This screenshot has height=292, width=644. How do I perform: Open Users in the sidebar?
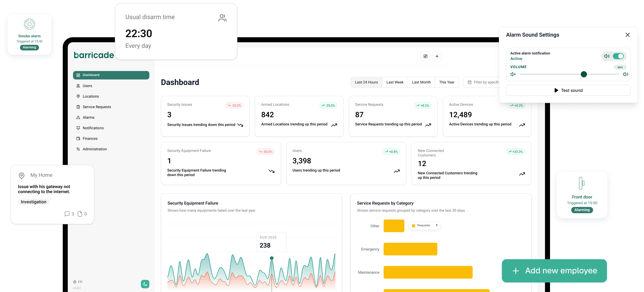[111, 86]
